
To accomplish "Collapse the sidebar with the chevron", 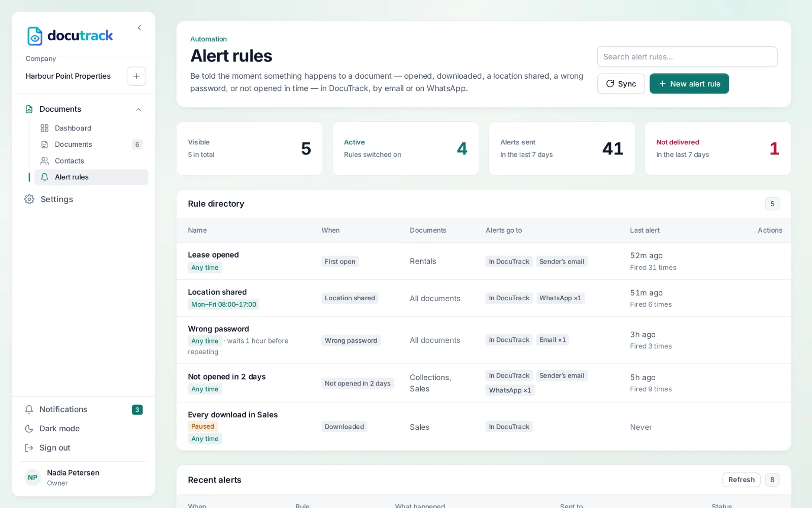I will tap(139, 28).
